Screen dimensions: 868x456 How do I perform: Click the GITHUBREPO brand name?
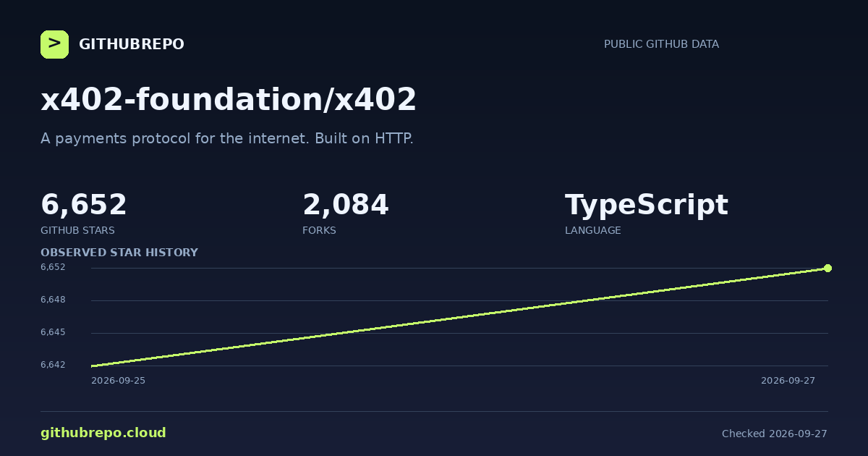(132, 45)
